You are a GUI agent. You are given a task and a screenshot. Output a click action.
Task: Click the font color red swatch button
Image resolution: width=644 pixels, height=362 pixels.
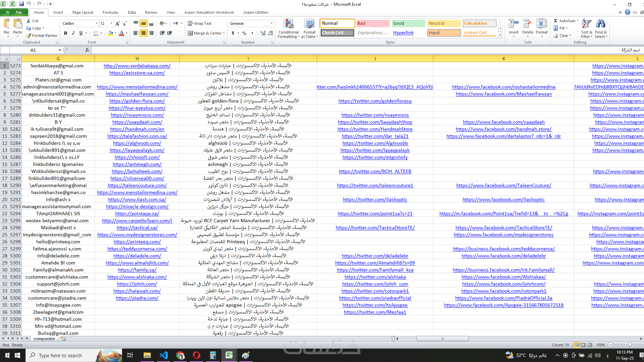(121, 33)
